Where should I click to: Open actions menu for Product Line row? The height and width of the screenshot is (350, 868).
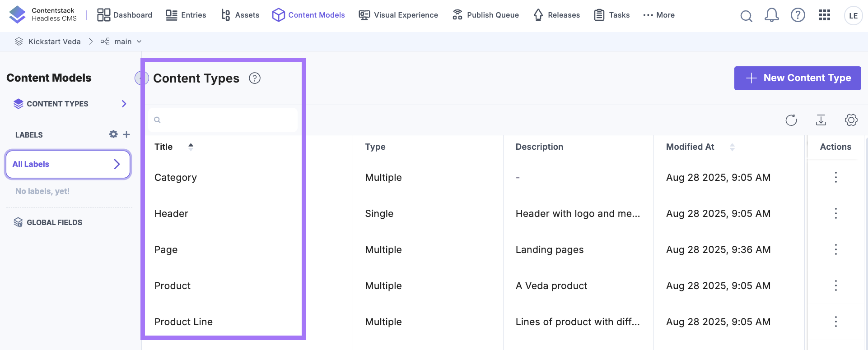pos(836,322)
